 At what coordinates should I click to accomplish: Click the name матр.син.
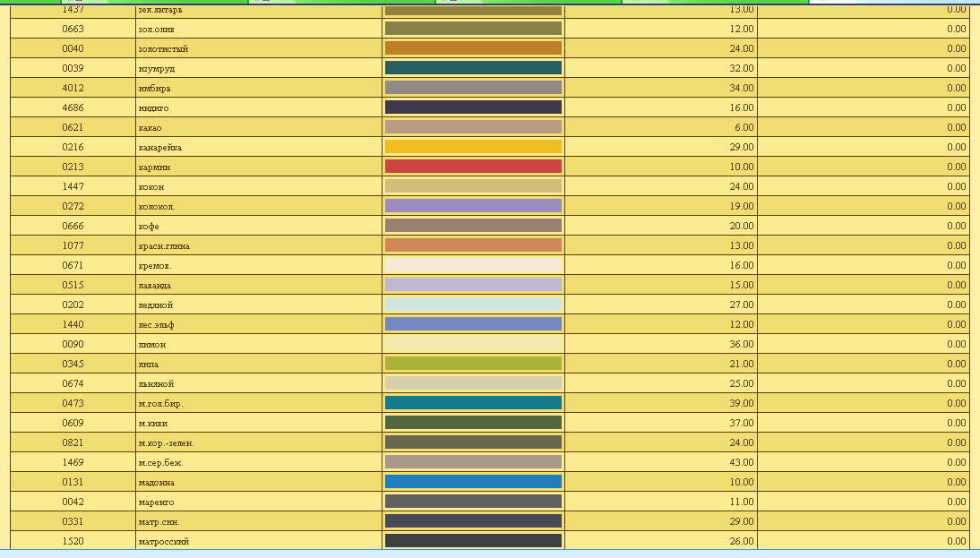(x=159, y=521)
